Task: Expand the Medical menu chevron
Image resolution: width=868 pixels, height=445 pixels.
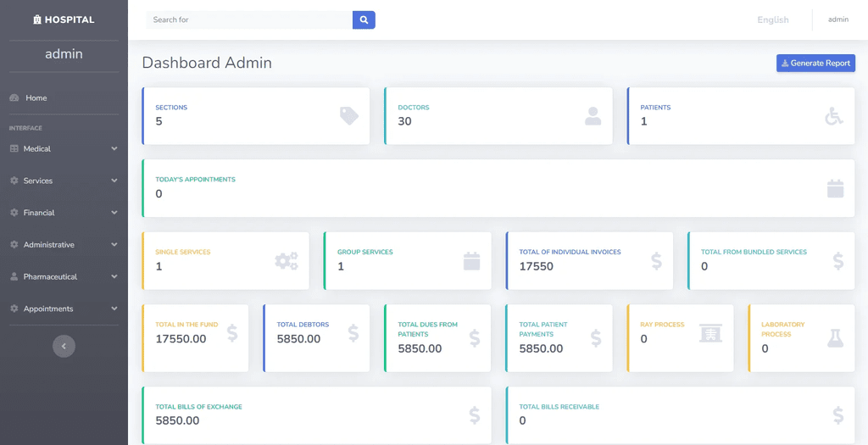Action: click(114, 149)
